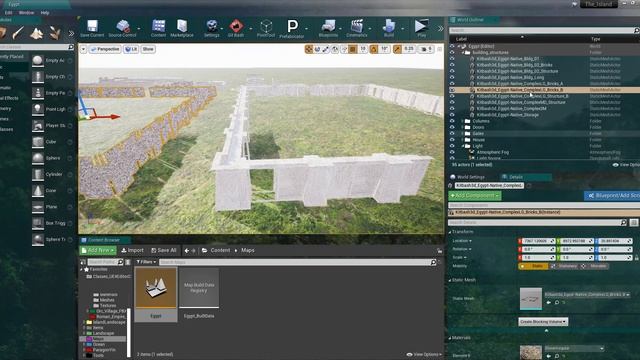
Task: Click the Import button
Action: [132, 250]
